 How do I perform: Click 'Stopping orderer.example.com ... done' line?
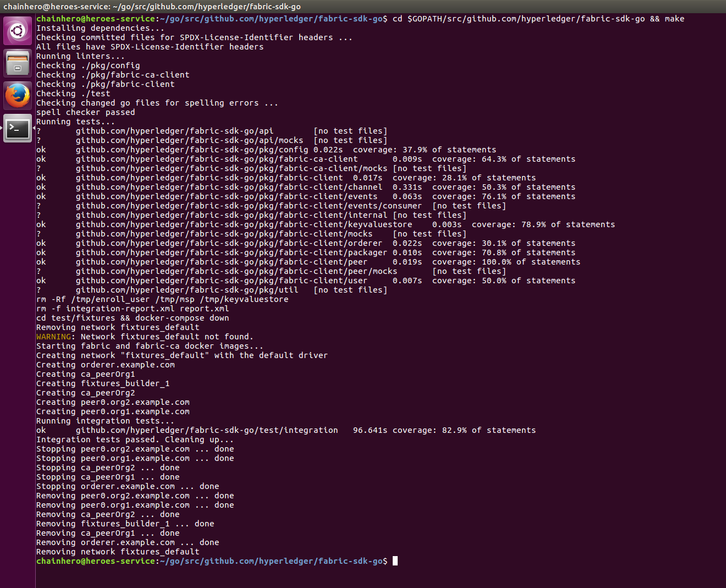point(128,486)
